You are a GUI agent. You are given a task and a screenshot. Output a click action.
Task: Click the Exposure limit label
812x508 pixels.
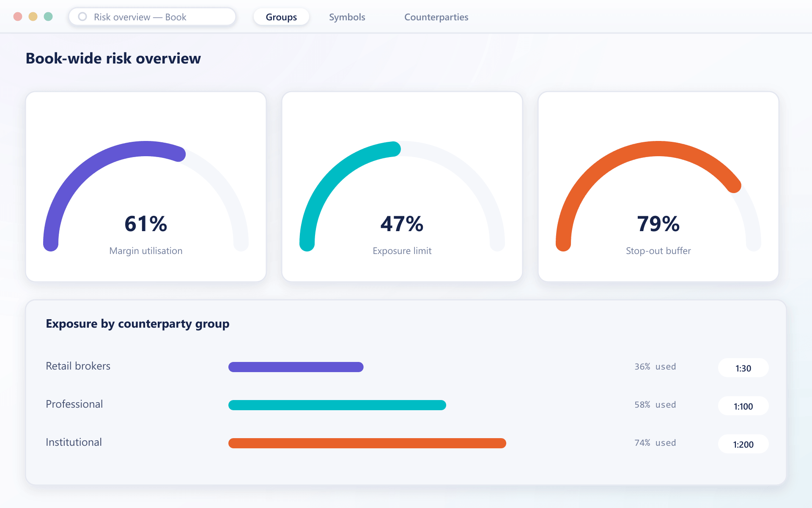[402, 251]
